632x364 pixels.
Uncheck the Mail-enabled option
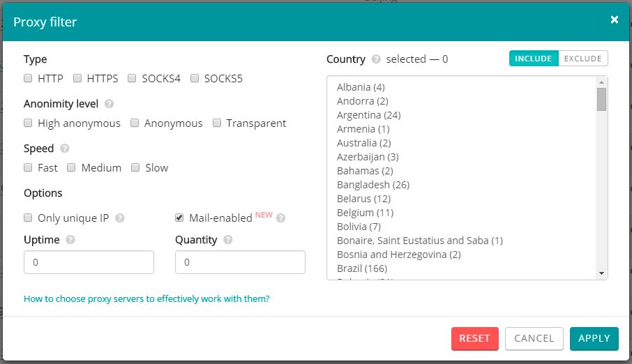[x=180, y=218]
